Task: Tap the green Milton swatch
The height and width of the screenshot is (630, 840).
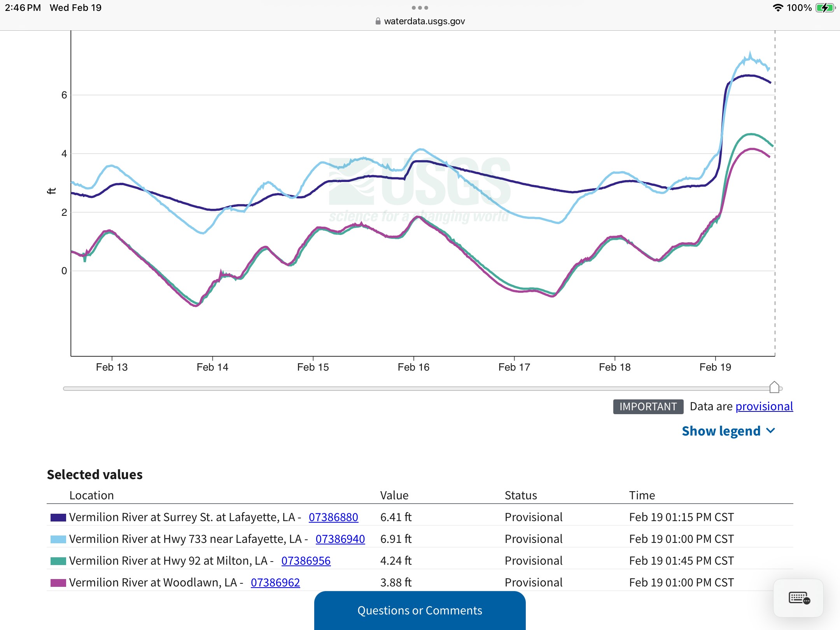Action: (x=58, y=561)
